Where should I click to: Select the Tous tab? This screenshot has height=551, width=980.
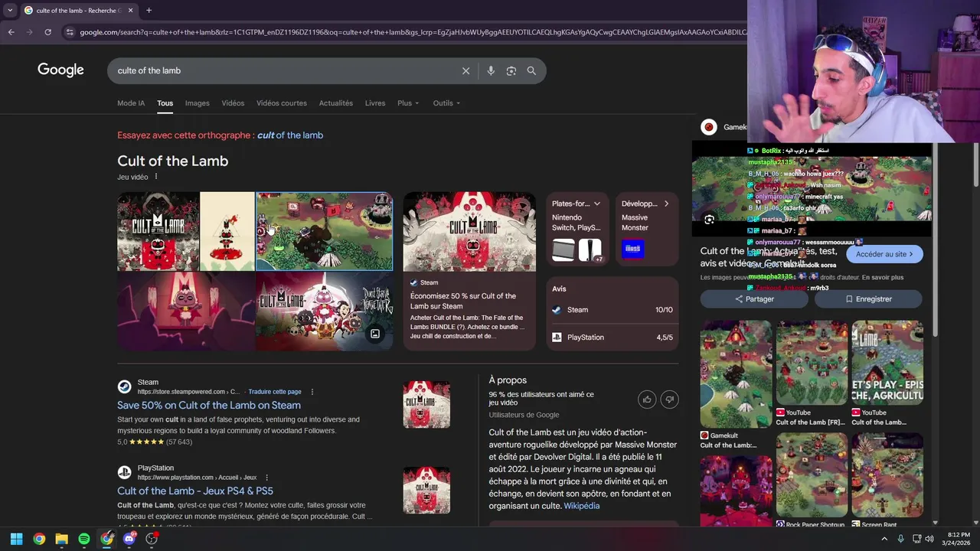(165, 103)
